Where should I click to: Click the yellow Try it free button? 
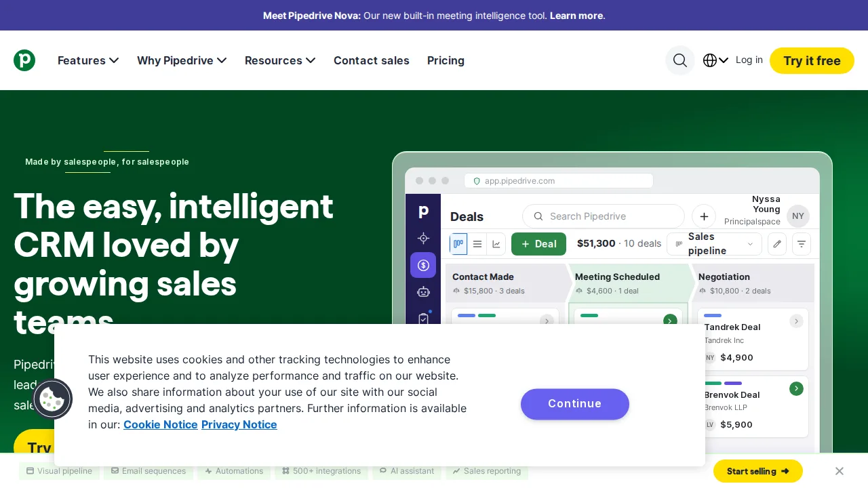tap(812, 60)
